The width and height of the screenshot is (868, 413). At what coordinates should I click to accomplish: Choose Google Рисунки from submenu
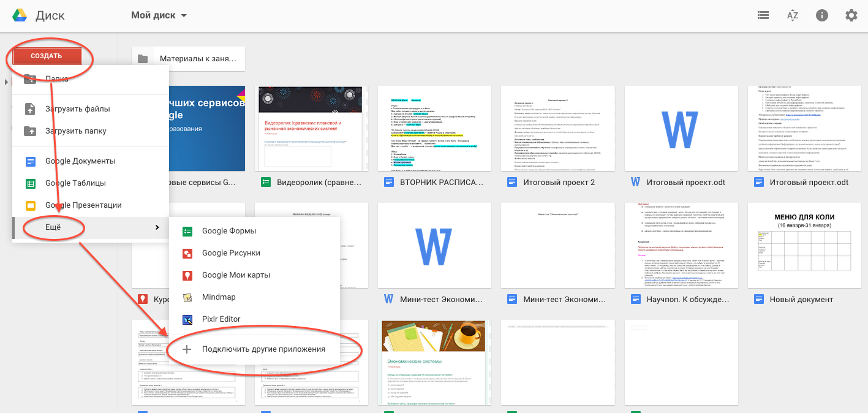pyautogui.click(x=254, y=253)
